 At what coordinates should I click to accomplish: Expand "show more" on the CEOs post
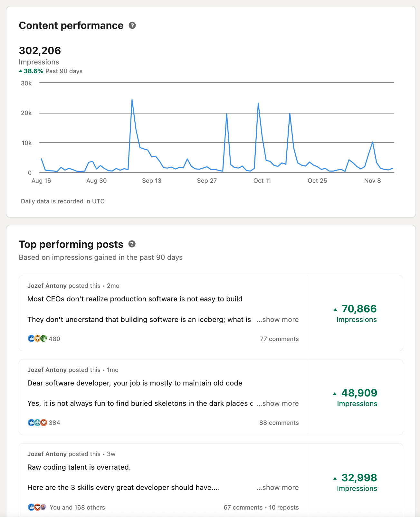[278, 319]
